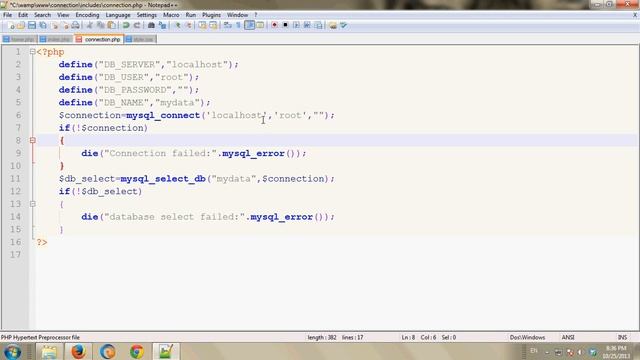Open Find with binoculars icon
This screenshot has height=360, width=640.
coord(151,25)
